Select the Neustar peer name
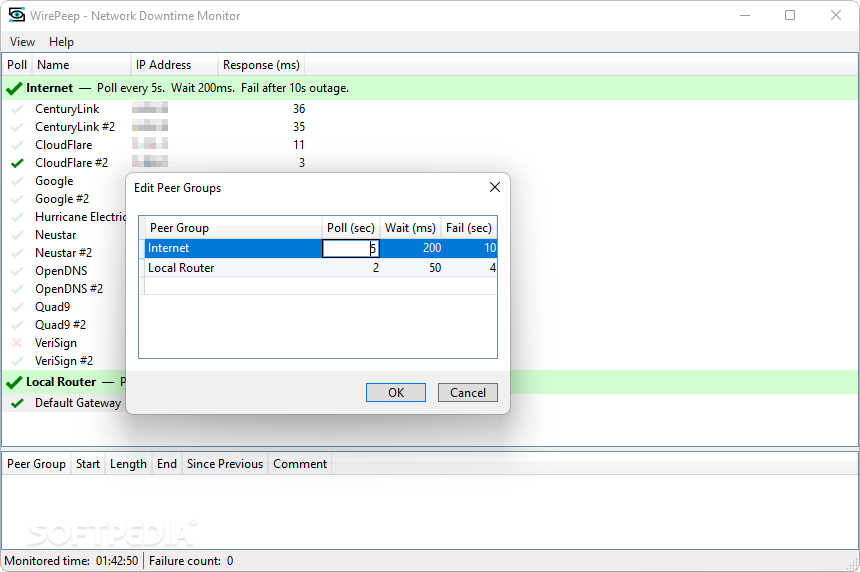This screenshot has height=572, width=860. pyautogui.click(x=55, y=235)
